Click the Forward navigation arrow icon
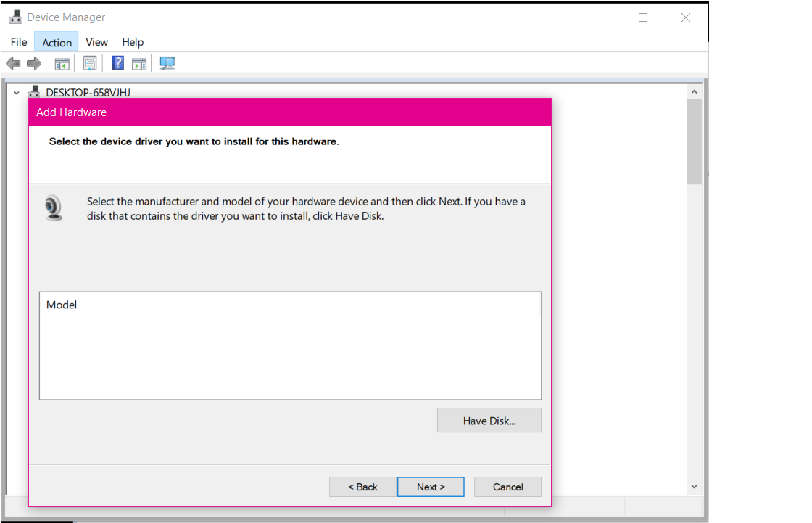This screenshot has height=523, width=812. pyautogui.click(x=34, y=63)
